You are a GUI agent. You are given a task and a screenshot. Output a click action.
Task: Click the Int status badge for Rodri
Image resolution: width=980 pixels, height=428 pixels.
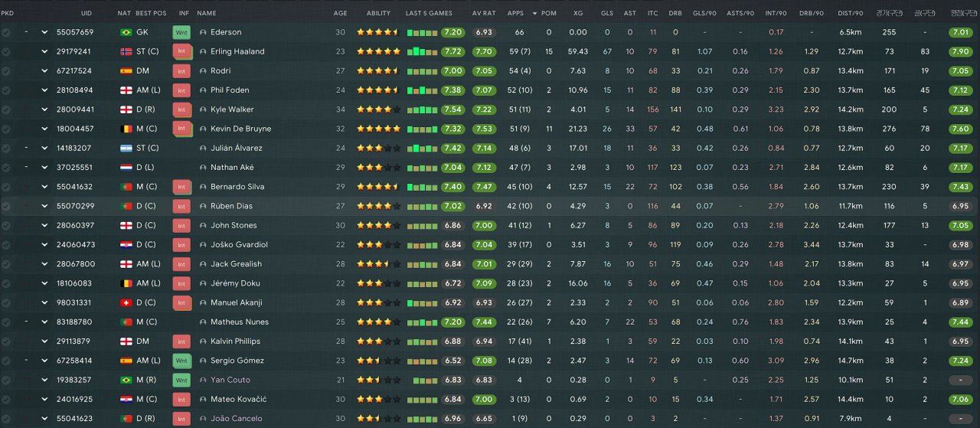pyautogui.click(x=182, y=71)
